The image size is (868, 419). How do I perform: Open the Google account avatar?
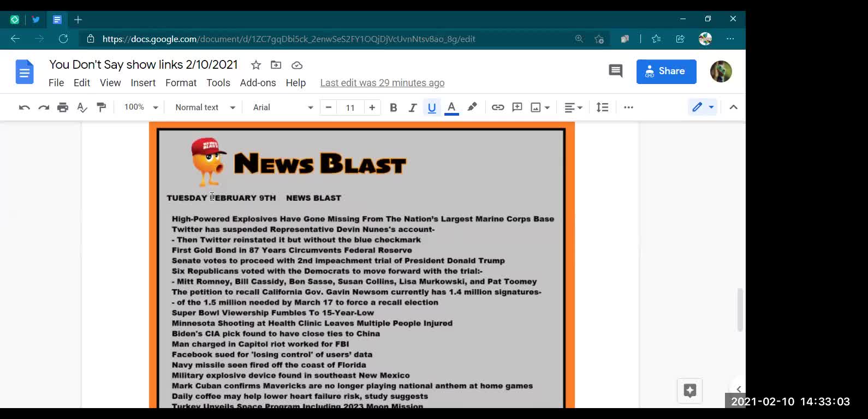click(721, 71)
